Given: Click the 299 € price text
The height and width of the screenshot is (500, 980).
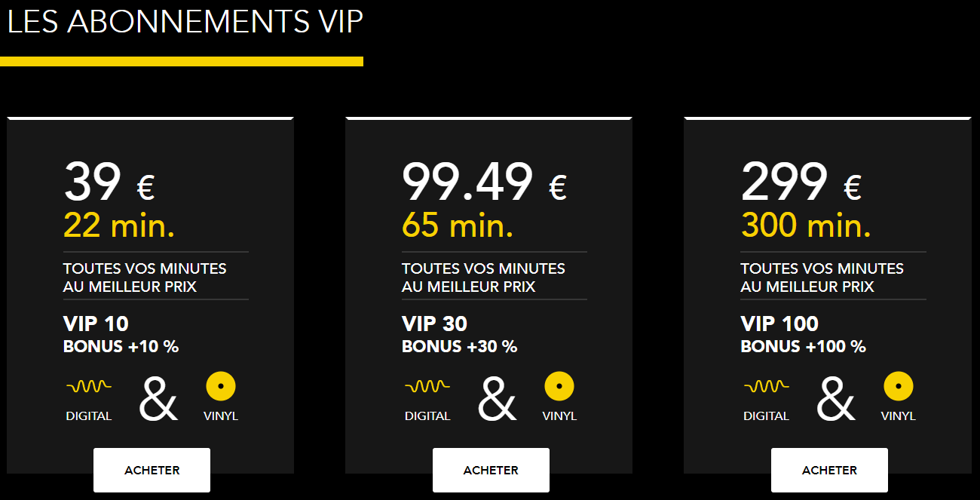Looking at the screenshot, I should click(801, 183).
